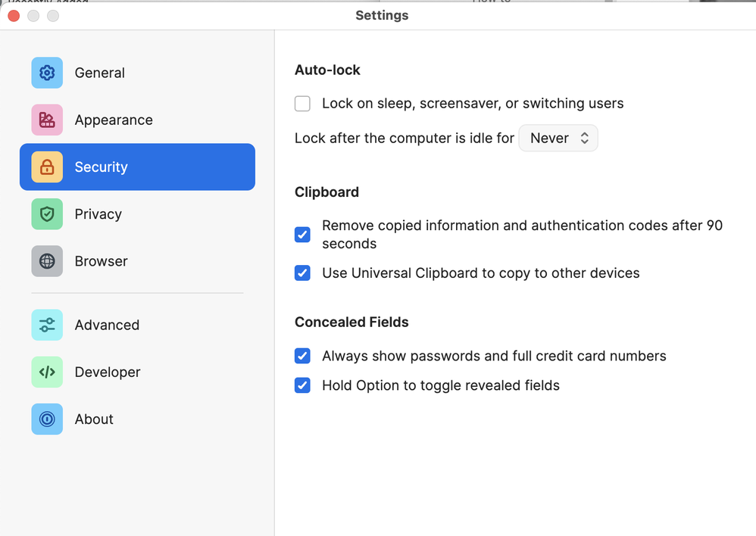Viewport: 756px width, 536px height.
Task: Open the idle lock time dropdown
Action: coord(558,138)
